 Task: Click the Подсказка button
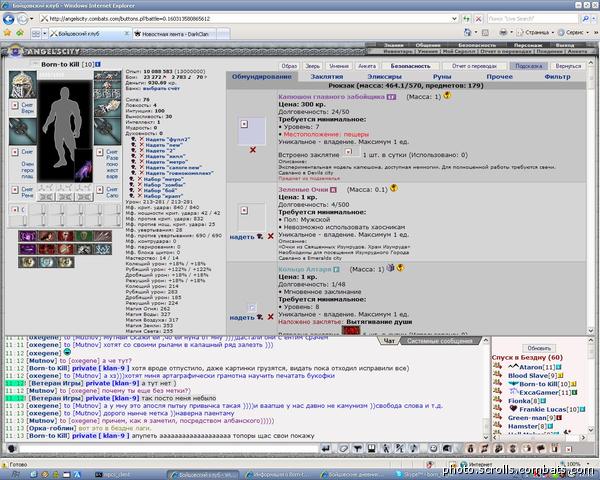pyautogui.click(x=528, y=66)
